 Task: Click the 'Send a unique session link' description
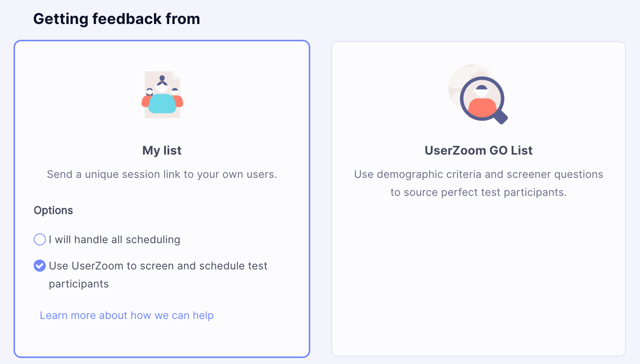162,174
